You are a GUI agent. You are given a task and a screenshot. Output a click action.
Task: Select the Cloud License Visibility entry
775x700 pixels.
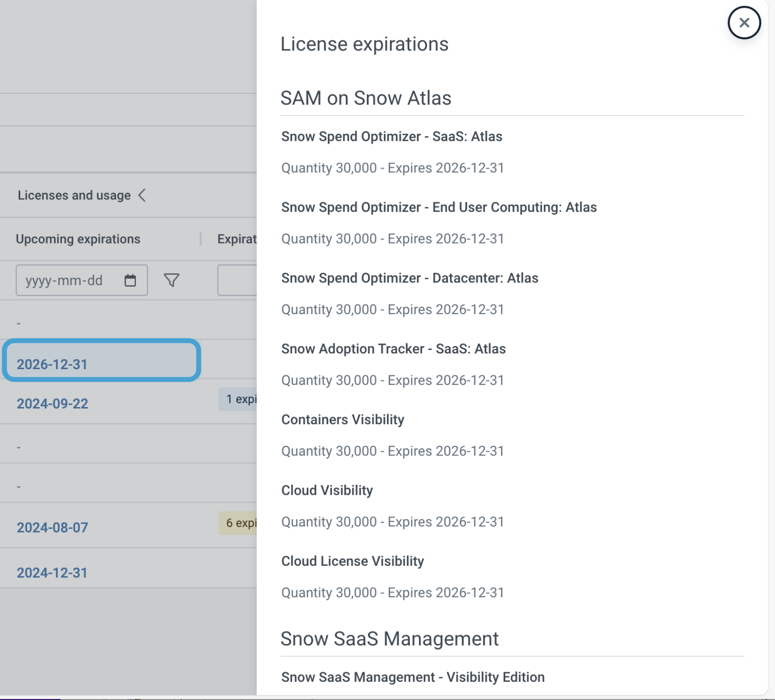(353, 561)
